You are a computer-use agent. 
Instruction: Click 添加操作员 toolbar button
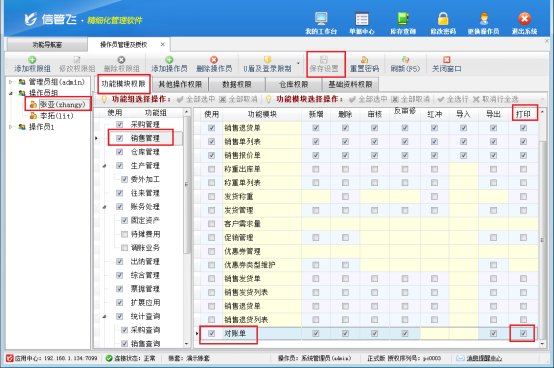(x=169, y=64)
